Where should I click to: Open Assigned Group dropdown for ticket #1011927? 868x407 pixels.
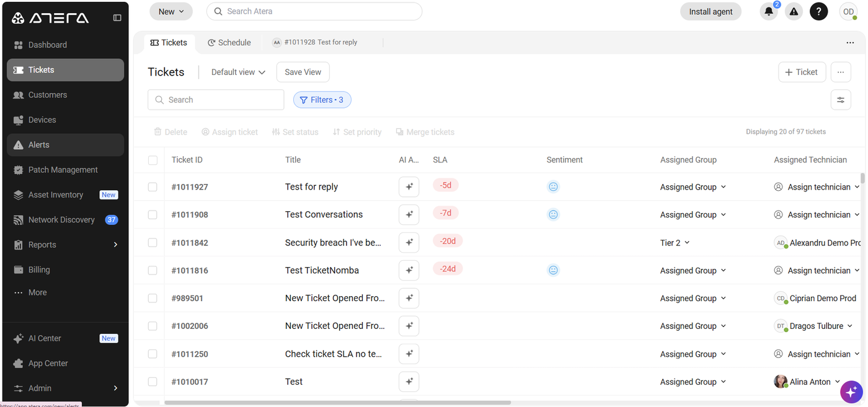pos(693,187)
